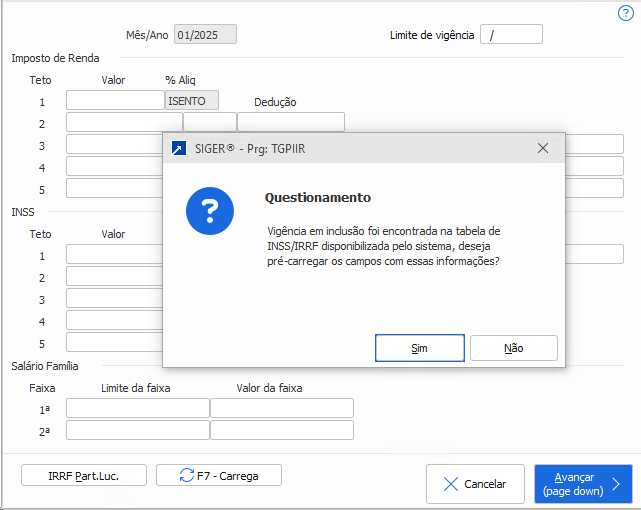
Task: Open IRRF Part.Luc. settings
Action: [84, 475]
